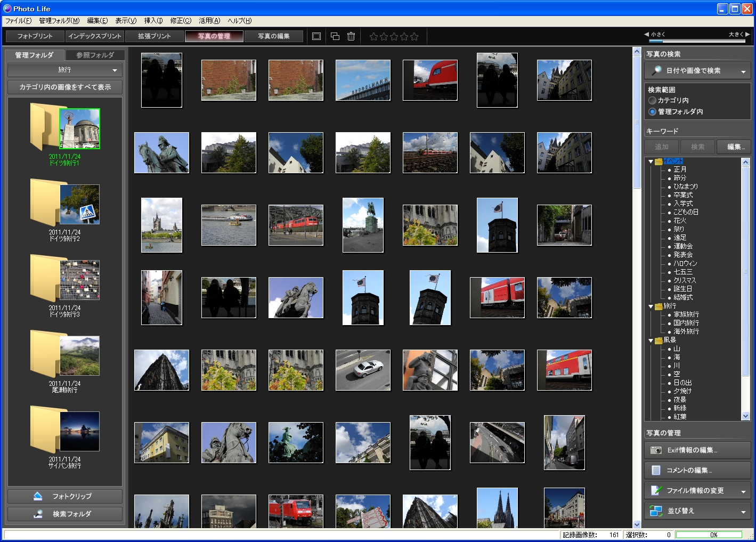Click the keyword 編集... button

734,147
